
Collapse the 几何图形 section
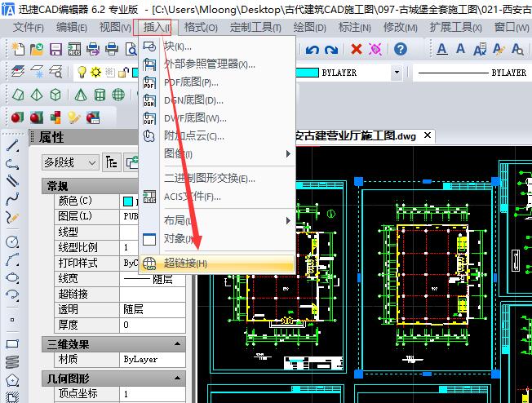click(177, 378)
